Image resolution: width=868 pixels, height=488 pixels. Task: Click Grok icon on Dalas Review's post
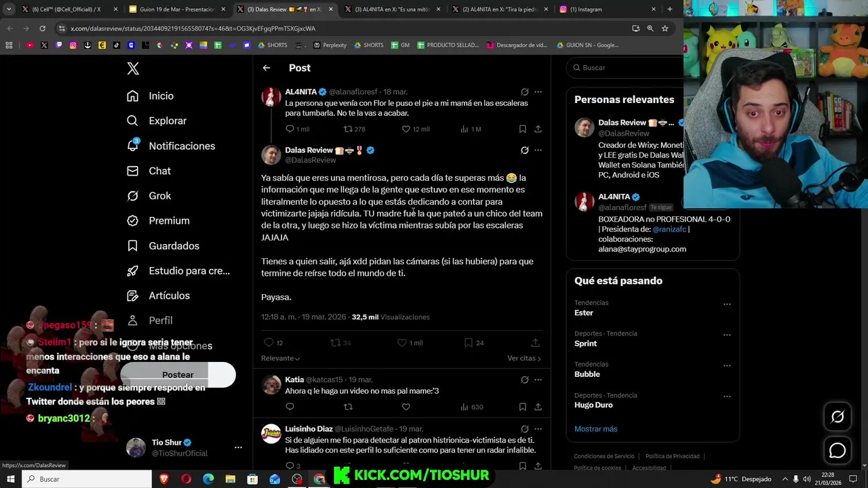(x=524, y=150)
